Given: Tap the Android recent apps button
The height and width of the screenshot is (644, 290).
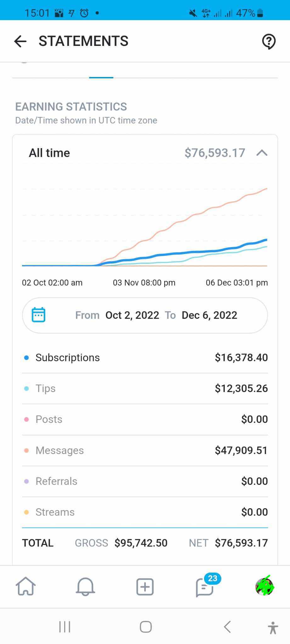Looking at the screenshot, I should tap(65, 627).
